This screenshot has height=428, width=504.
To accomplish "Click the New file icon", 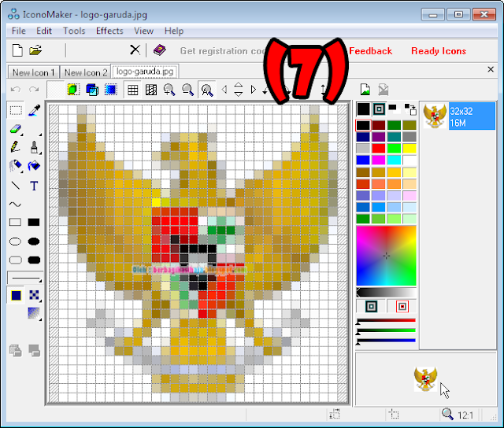I will click(17, 50).
